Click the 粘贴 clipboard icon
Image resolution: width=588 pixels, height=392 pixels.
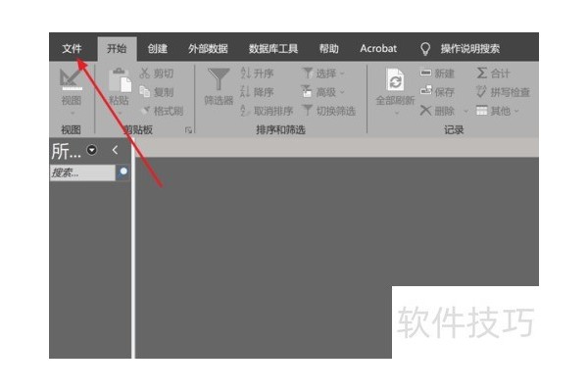tap(120, 80)
